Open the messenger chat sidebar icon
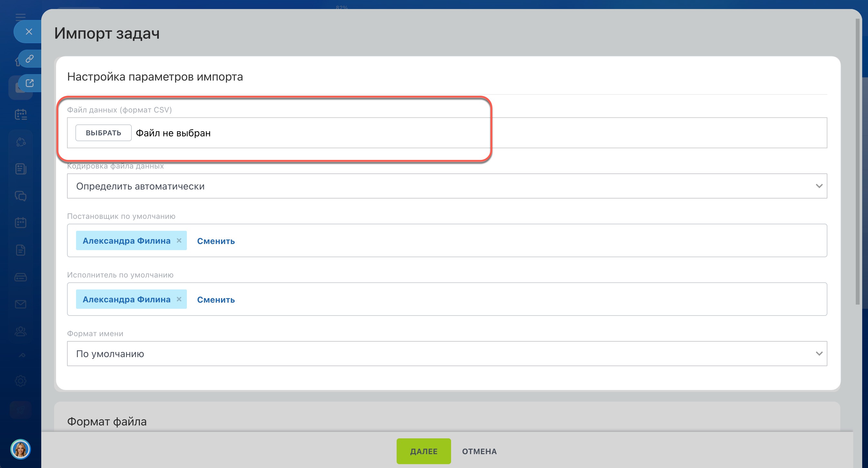Viewport: 868px width, 468px height. coord(21,196)
